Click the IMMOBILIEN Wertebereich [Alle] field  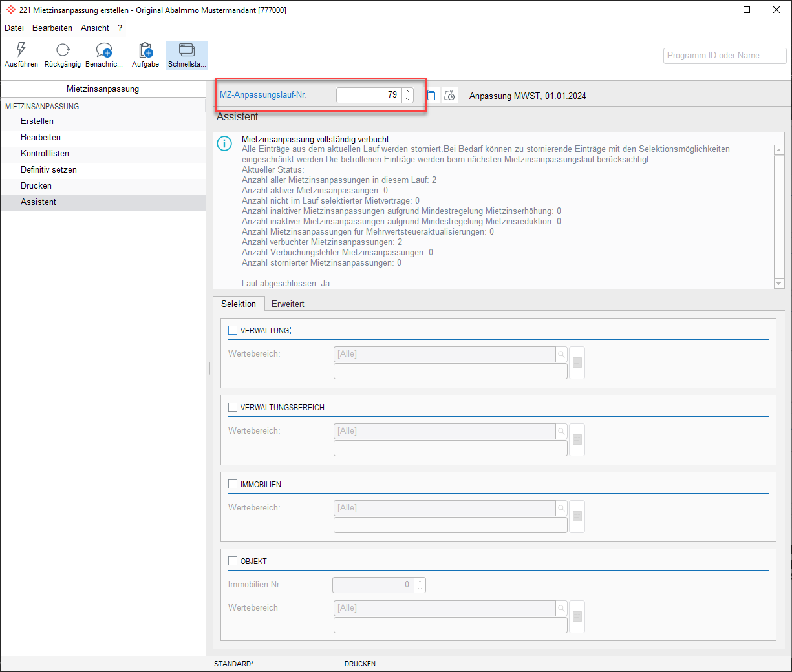[445, 508]
